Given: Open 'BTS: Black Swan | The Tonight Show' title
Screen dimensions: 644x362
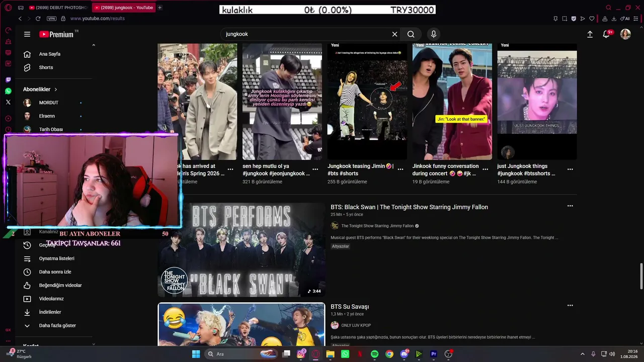Looking at the screenshot, I should coord(409,207).
